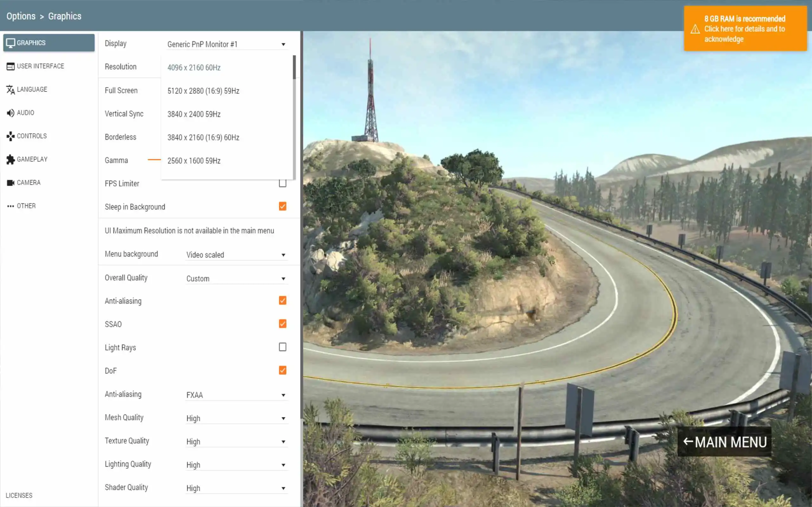Open the LICENSES link
The image size is (812, 507).
[19, 495]
